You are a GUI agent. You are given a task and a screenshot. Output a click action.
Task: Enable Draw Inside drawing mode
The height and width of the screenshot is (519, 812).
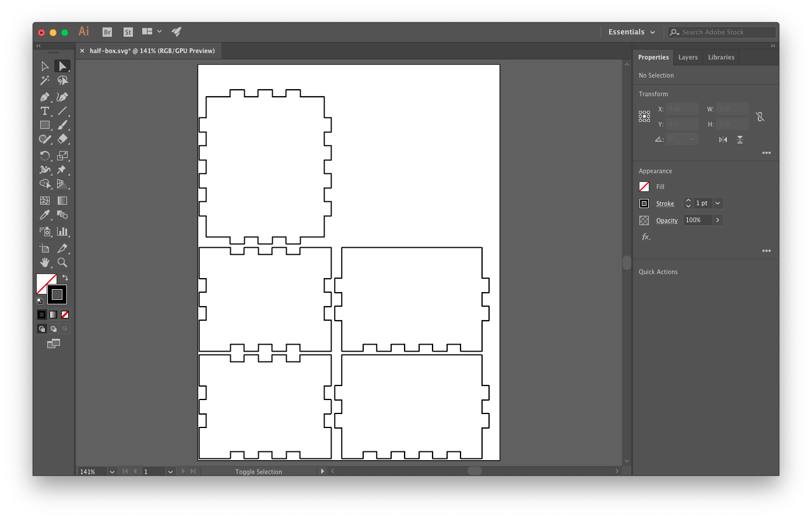pos(64,328)
